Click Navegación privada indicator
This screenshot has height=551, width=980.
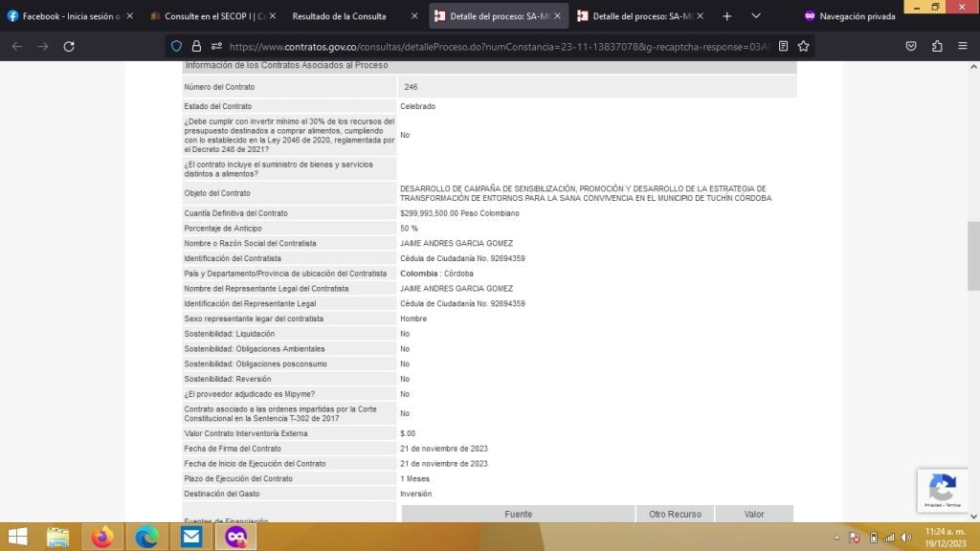850,16
